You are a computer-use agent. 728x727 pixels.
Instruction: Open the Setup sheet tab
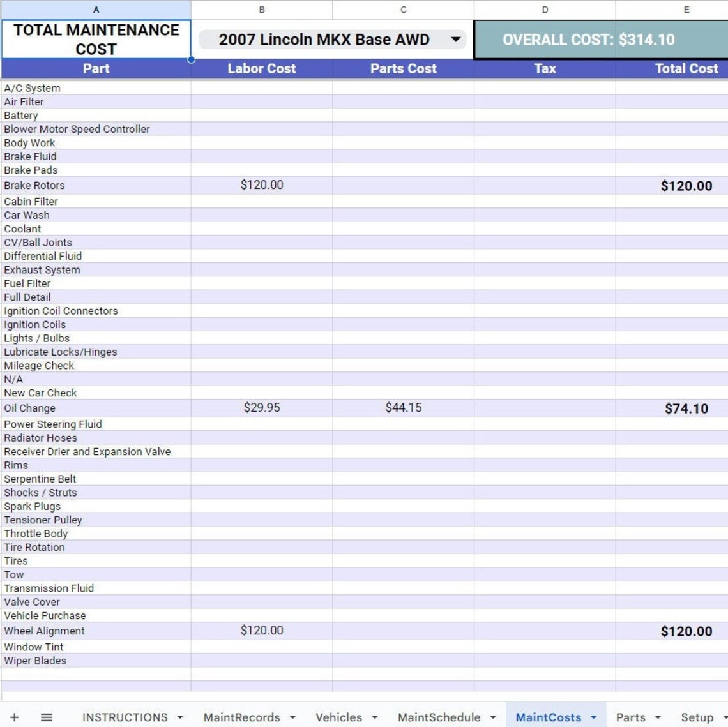[698, 717]
